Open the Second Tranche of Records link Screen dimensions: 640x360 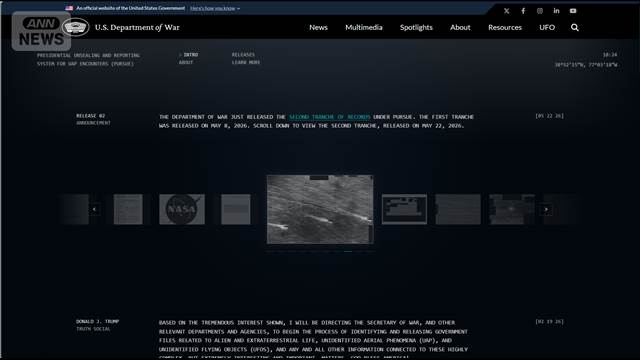click(x=329, y=117)
